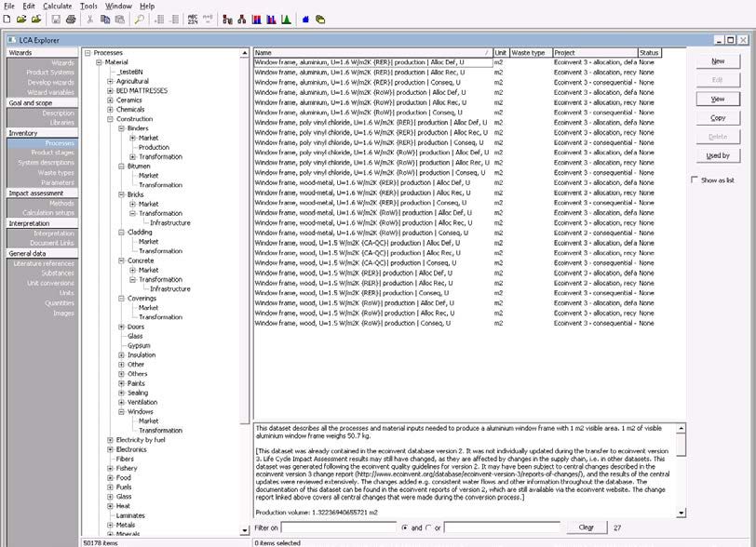The height and width of the screenshot is (547, 756).
Task: Click the New blank document toolbar icon
Action: coord(7,20)
